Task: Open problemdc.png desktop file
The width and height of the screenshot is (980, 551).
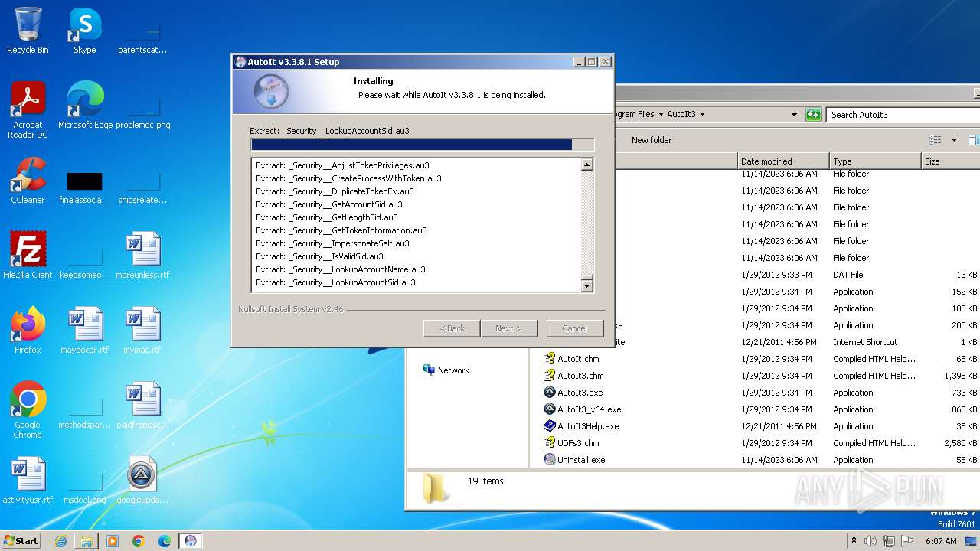Action: (x=142, y=110)
